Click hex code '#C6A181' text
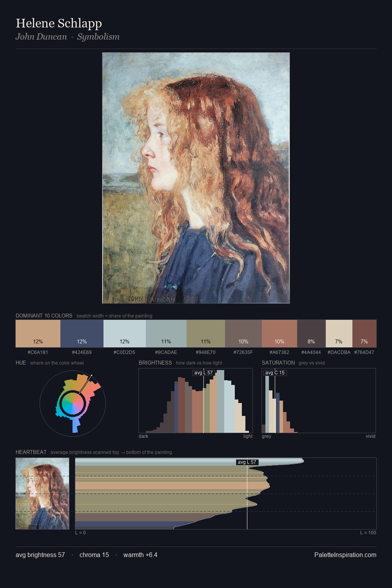Viewport: 392px width, 588px height. pos(38,352)
